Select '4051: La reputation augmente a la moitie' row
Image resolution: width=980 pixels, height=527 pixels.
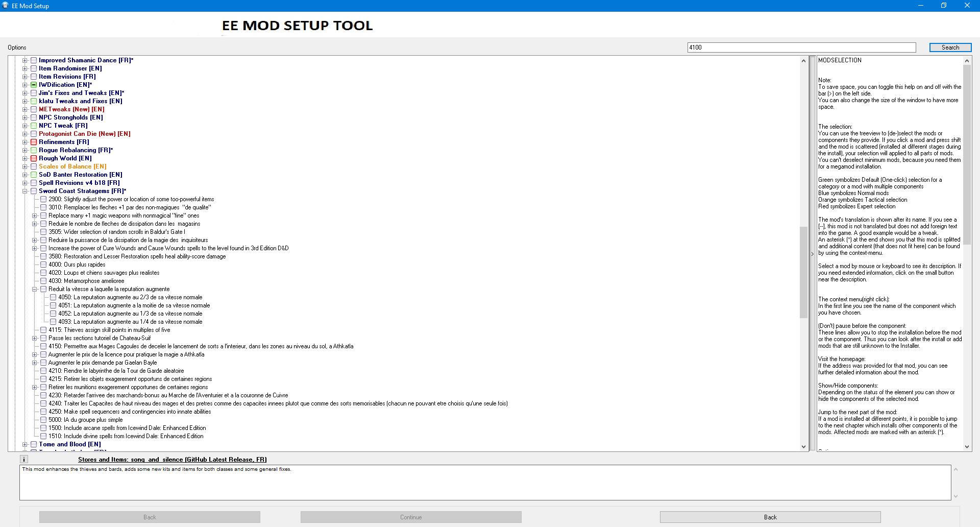[x=134, y=305]
